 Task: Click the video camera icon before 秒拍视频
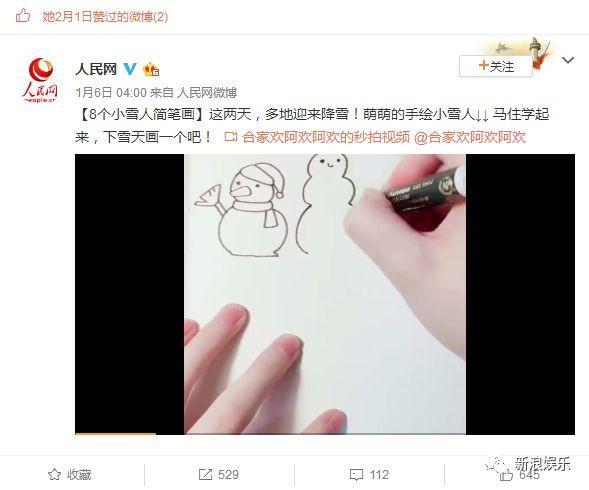231,137
